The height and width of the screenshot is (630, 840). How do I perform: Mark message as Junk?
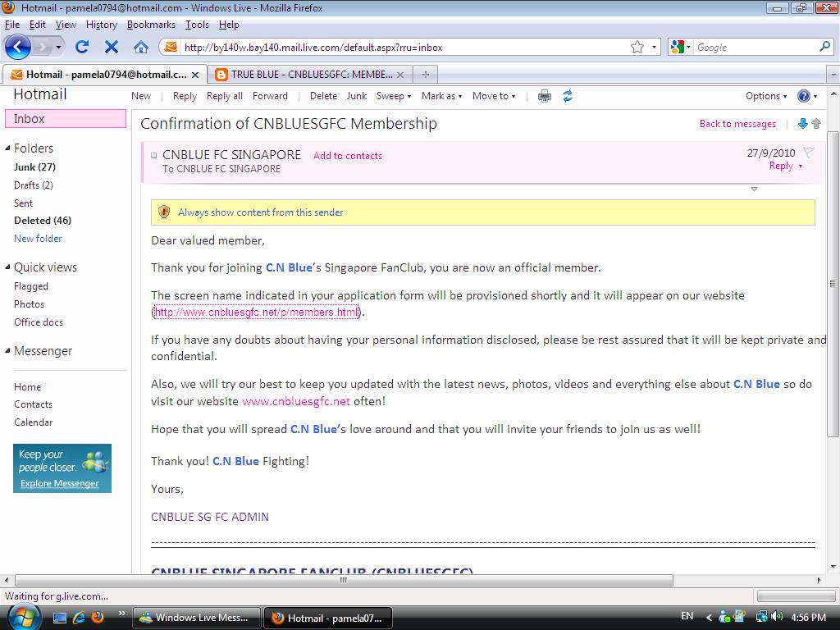coord(356,96)
